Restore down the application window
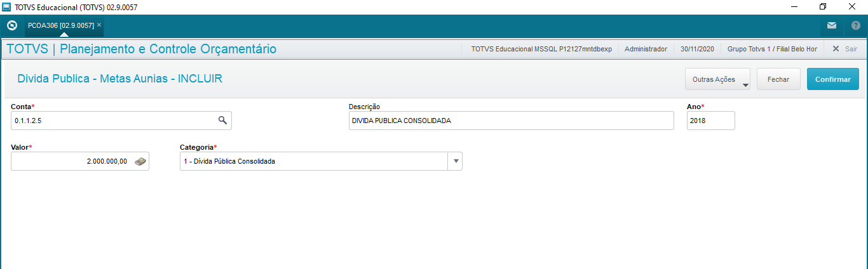Screen dimensions: 868x269 coord(823,6)
